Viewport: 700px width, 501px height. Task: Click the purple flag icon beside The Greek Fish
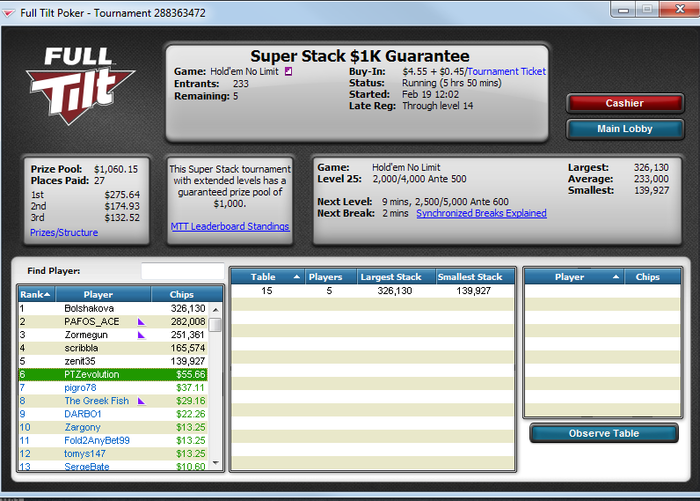[x=141, y=401]
